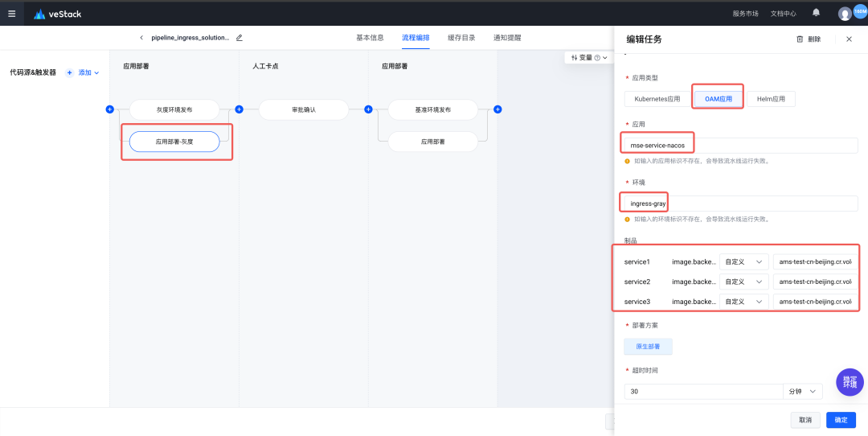
Task: Edit pipeline name with pencil icon
Action: pyautogui.click(x=240, y=38)
